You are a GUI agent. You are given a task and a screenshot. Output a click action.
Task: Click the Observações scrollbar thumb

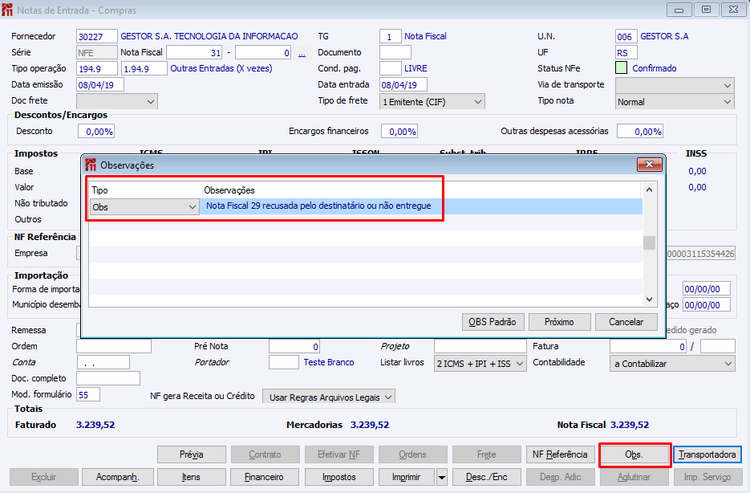click(x=649, y=242)
